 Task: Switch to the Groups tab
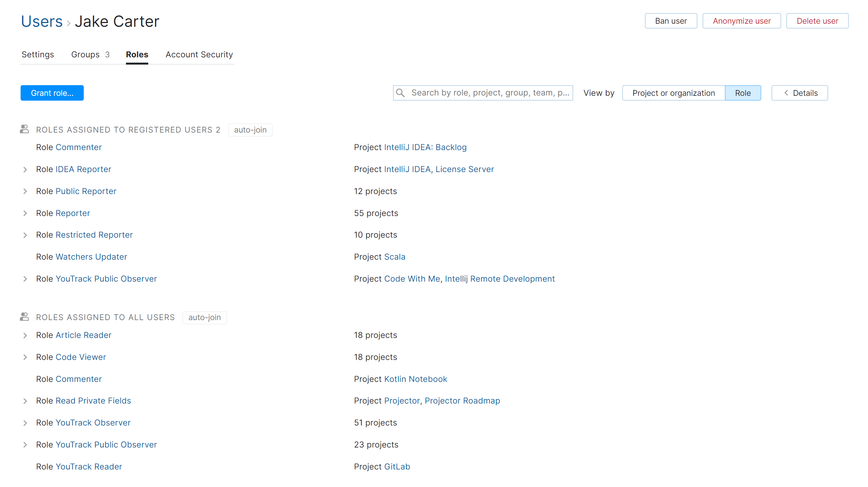coord(90,55)
